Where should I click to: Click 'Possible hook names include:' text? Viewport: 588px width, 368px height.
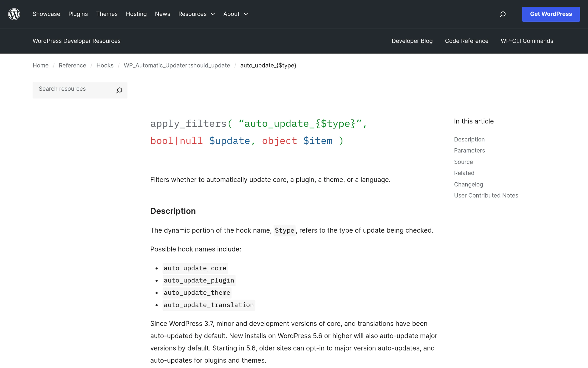tap(196, 249)
